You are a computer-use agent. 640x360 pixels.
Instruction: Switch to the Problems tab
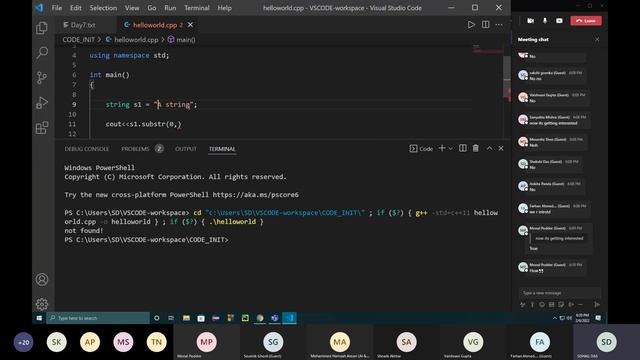[135, 149]
